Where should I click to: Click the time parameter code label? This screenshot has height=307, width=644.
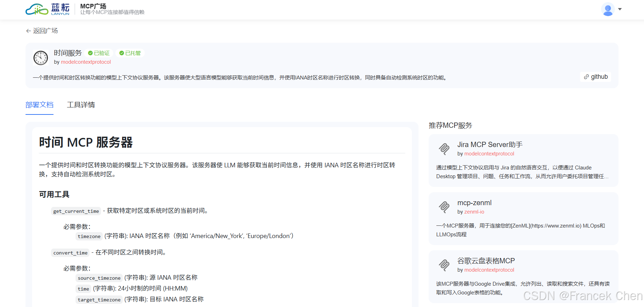coord(84,289)
